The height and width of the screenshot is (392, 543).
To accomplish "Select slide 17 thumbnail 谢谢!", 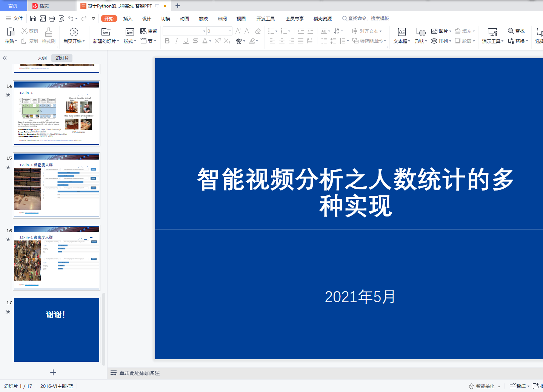I will 57,330.
